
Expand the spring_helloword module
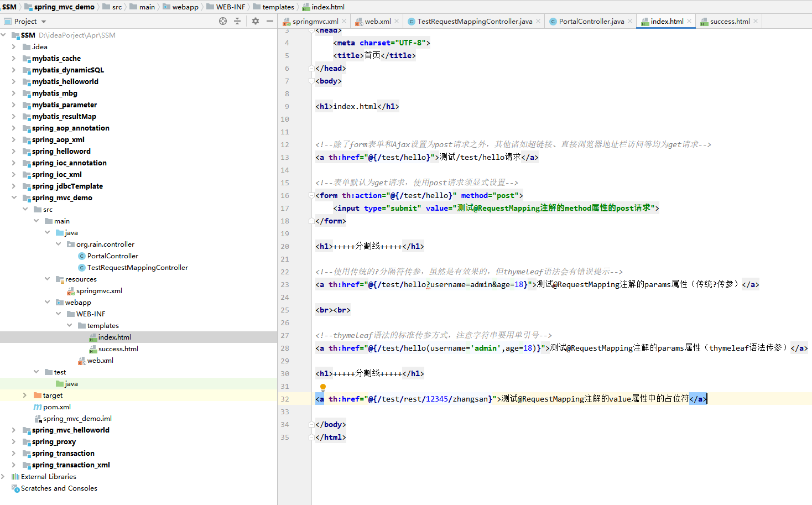[14, 151]
